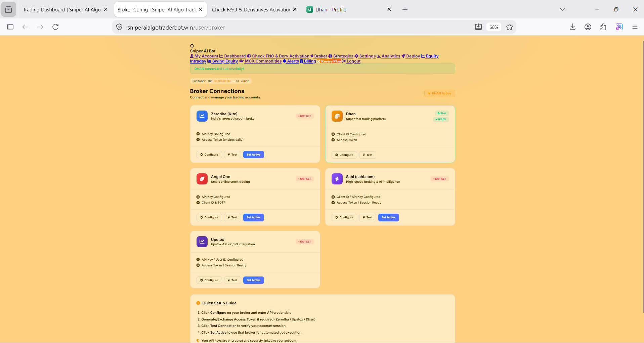Click Test on the Zerodha (Kite) card
Image resolution: width=644 pixels, height=343 pixels.
pyautogui.click(x=232, y=155)
